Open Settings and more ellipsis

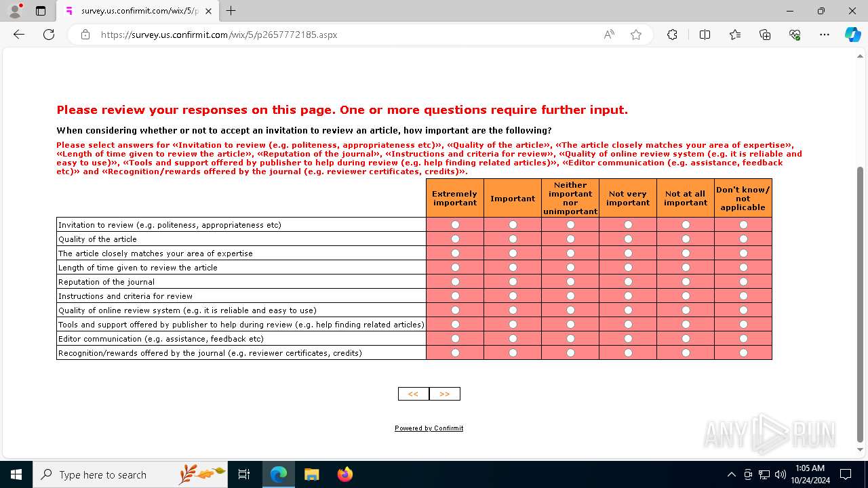[825, 35]
